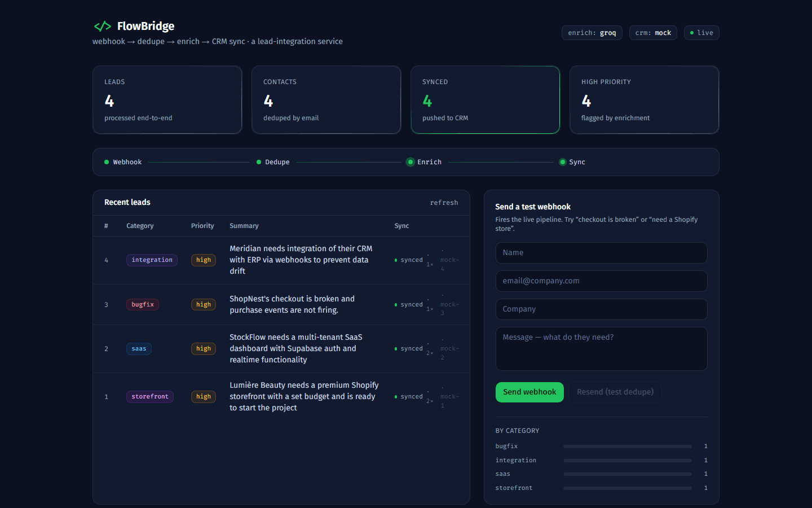This screenshot has height=508, width=812.
Task: Click the Dedupe pipeline stage label
Action: 277,162
